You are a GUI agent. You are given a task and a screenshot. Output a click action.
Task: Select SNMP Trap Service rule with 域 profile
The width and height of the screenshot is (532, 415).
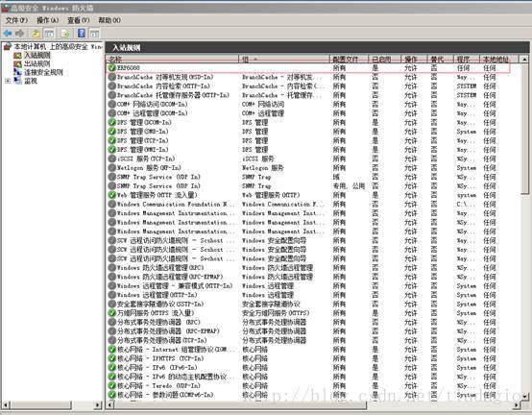(x=158, y=177)
